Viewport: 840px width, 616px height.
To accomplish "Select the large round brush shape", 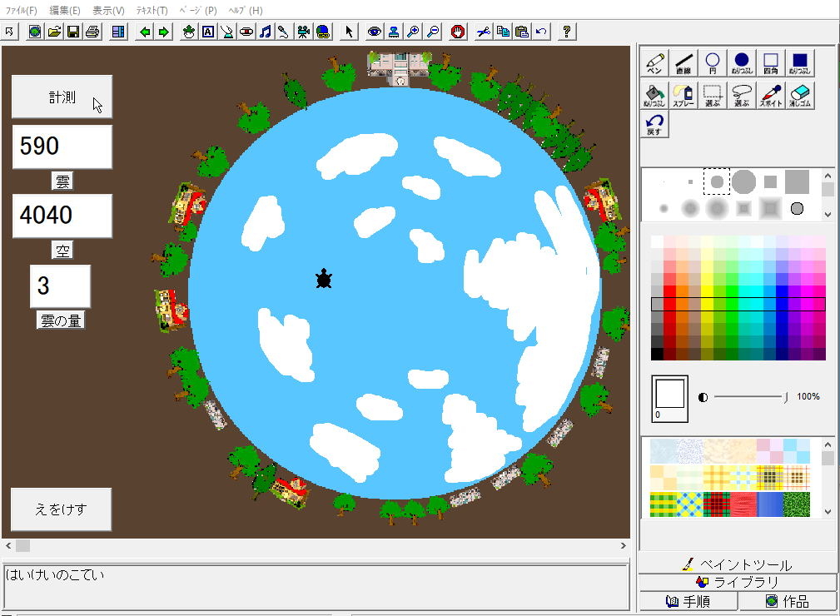I will [743, 181].
